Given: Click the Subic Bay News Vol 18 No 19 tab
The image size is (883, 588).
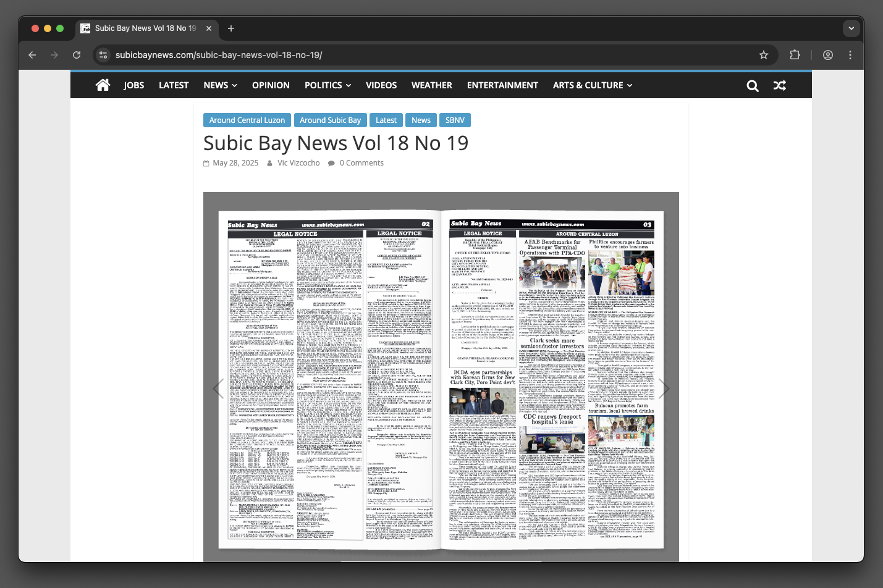Looking at the screenshot, I should point(146,28).
